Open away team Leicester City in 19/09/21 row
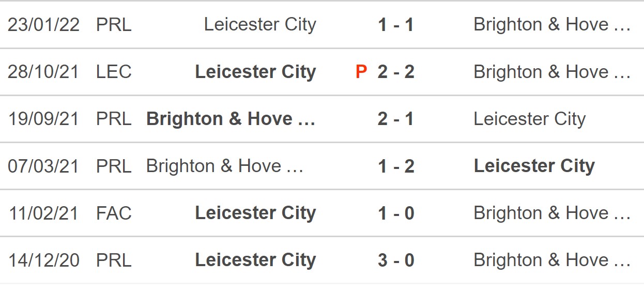Screen dimensions: 644x293 (529, 119)
